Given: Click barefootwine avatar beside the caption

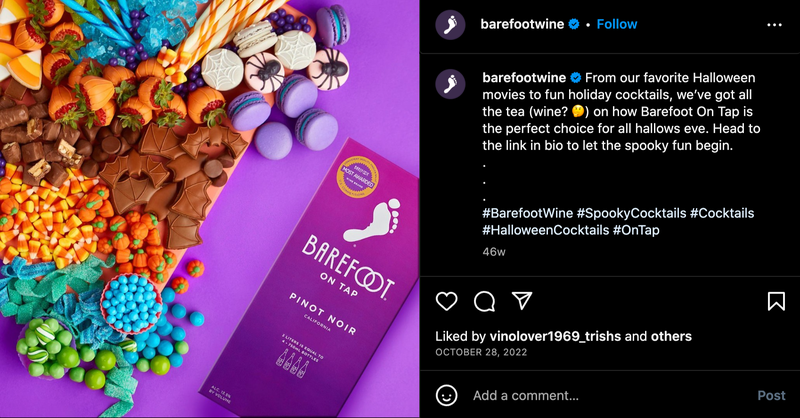Looking at the screenshot, I should (450, 84).
